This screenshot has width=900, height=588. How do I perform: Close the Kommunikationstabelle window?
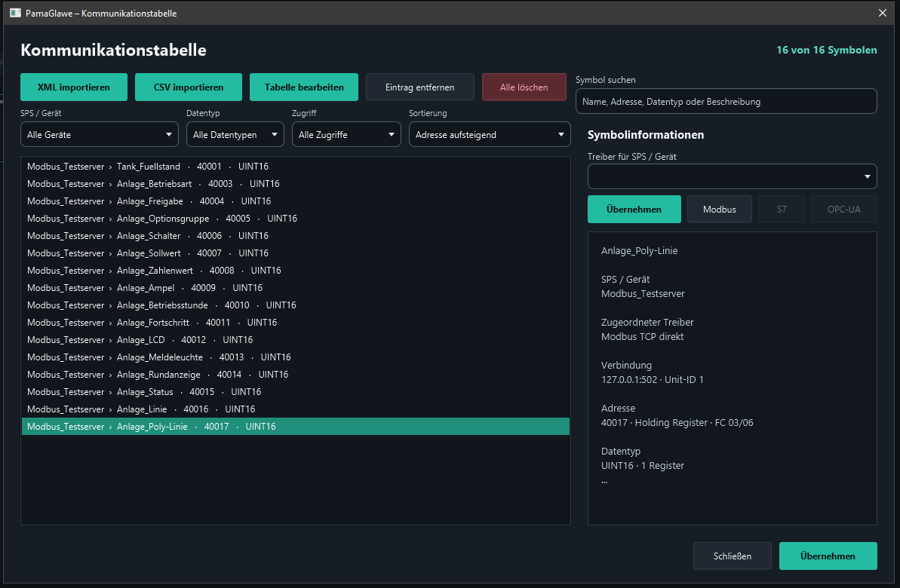882,13
